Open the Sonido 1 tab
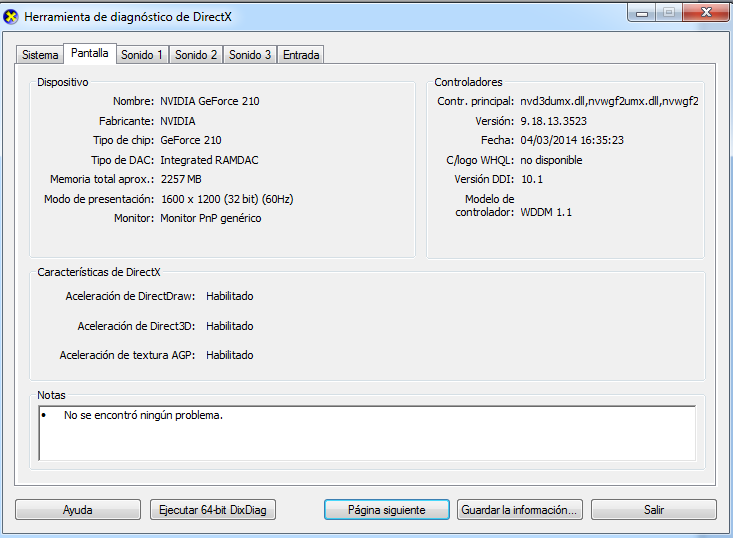Viewport: 733px width, 538px height. [x=142, y=55]
